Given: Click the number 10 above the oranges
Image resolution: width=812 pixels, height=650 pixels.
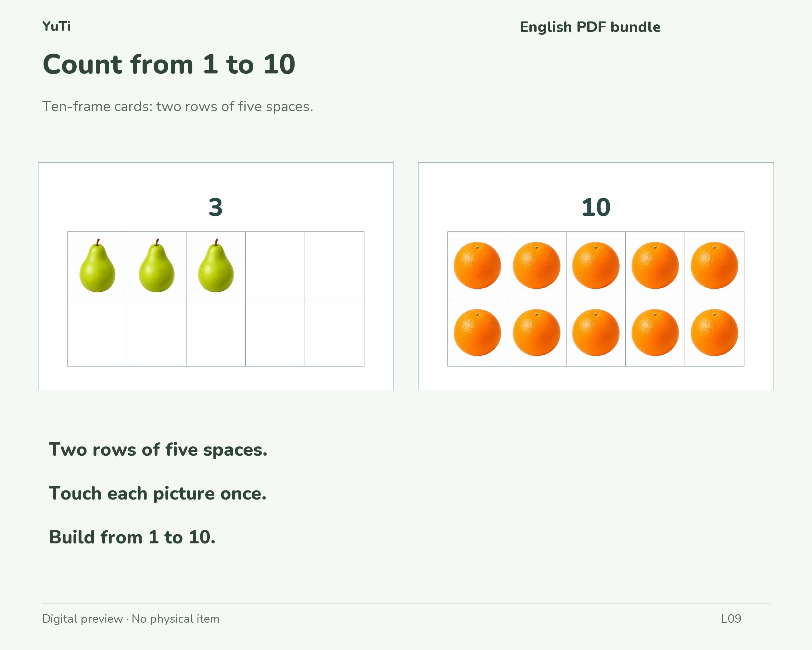Looking at the screenshot, I should coord(596,207).
